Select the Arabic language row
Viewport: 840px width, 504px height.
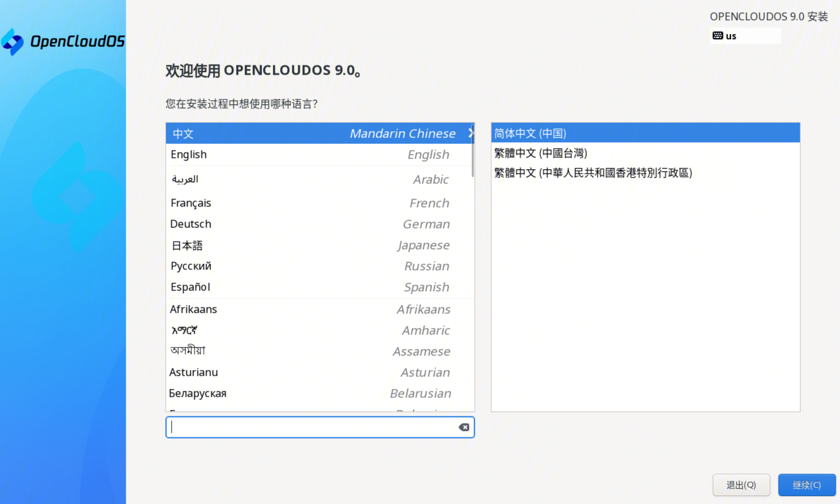pos(320,179)
